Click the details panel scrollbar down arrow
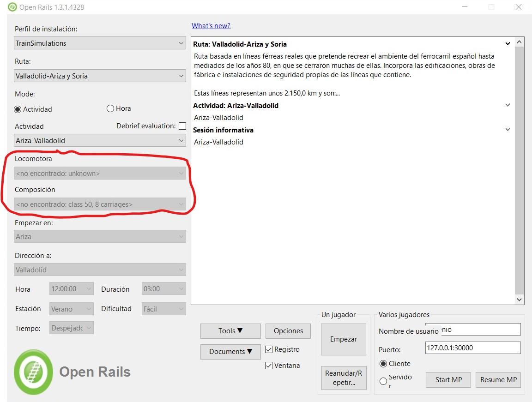 519,299
